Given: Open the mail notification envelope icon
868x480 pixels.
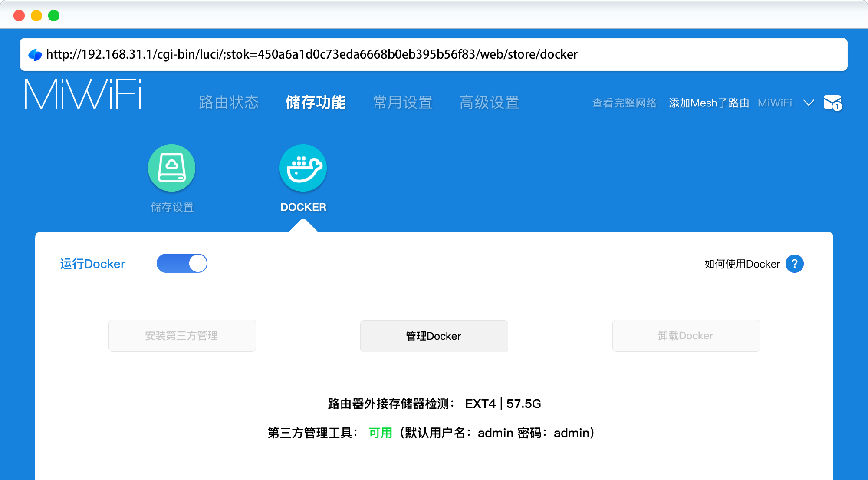Looking at the screenshot, I should coord(832,103).
